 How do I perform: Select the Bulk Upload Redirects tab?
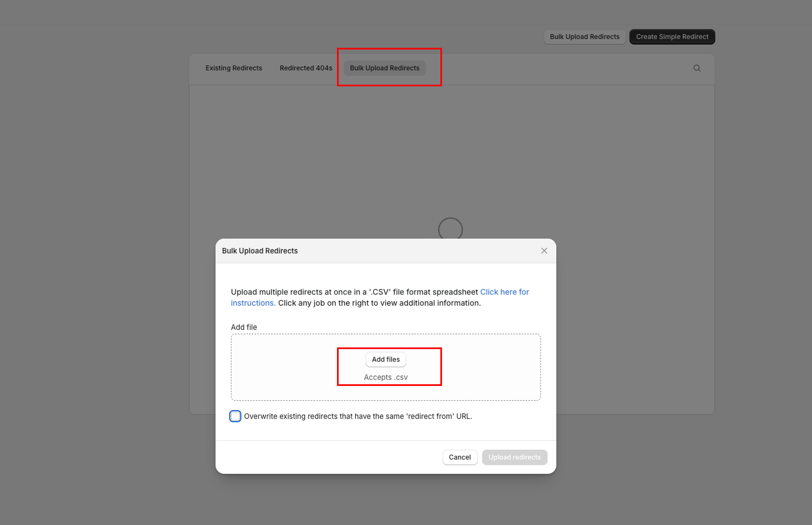pos(385,68)
